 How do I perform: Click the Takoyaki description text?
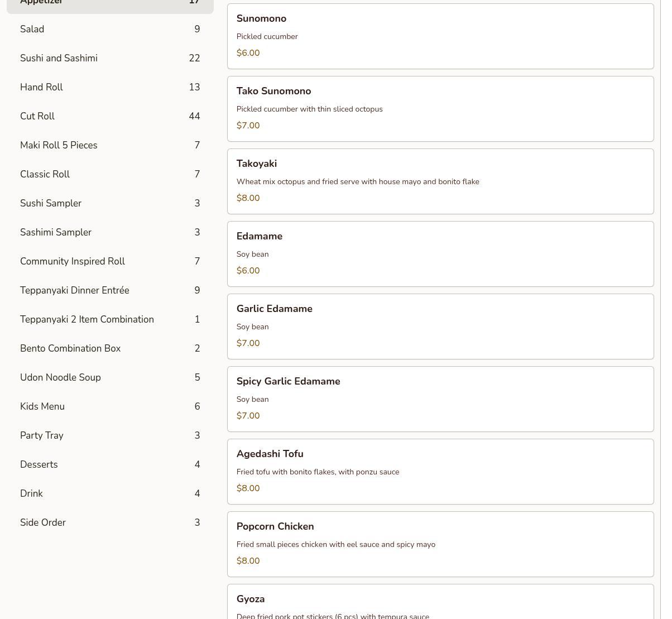(x=358, y=181)
